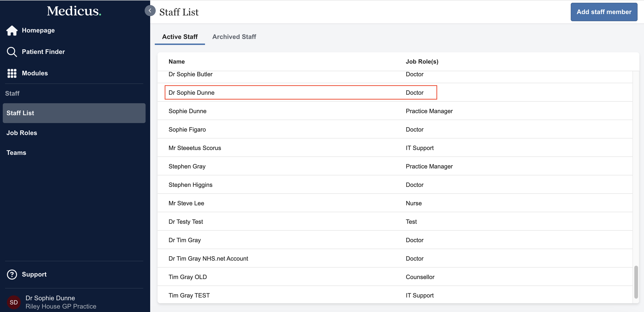Click the Add staff member button
The height and width of the screenshot is (312, 644).
603,12
